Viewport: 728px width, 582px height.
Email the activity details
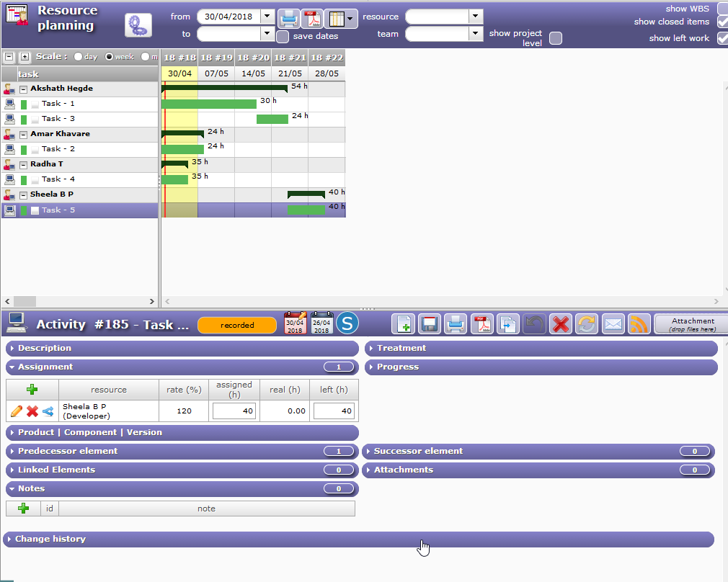point(613,324)
